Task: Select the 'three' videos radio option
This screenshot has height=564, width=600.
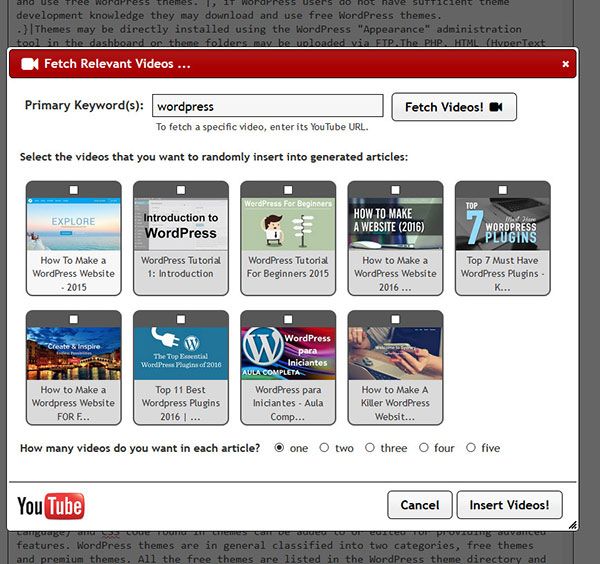Action: (370, 447)
